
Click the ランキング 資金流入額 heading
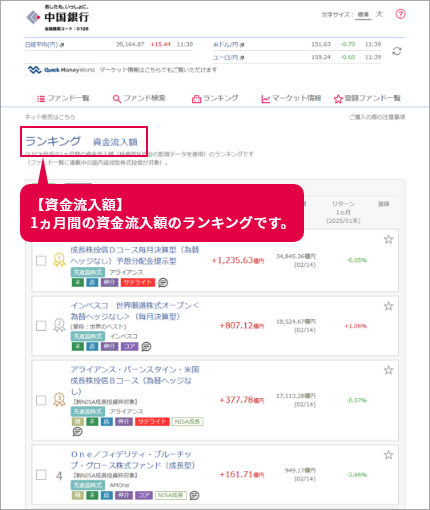81,141
